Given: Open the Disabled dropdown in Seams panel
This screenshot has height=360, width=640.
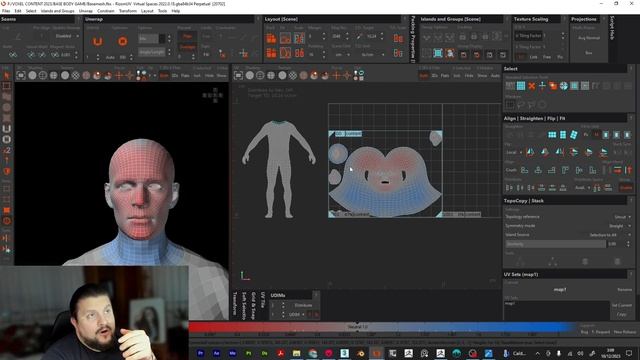Looking at the screenshot, I should [66, 36].
